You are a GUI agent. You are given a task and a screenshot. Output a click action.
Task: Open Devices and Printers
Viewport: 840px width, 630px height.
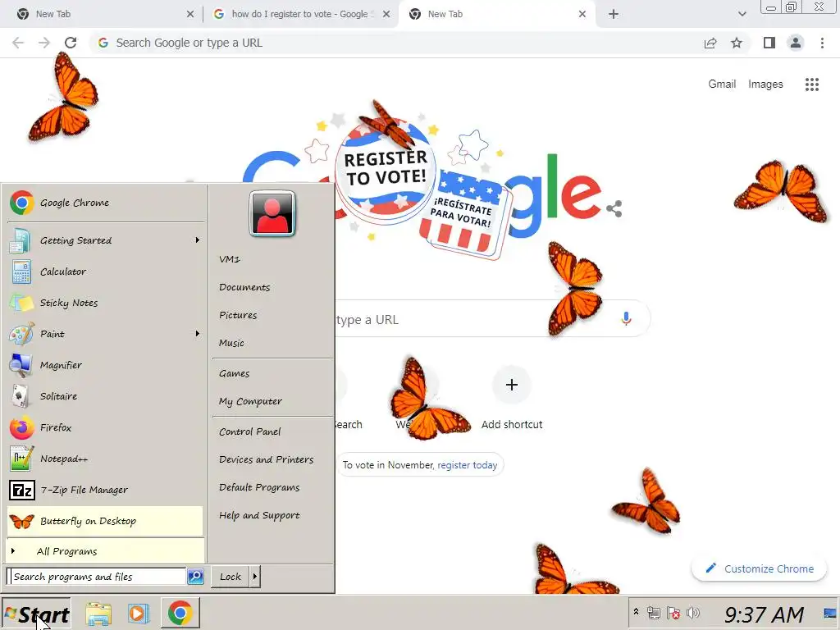pyautogui.click(x=267, y=459)
